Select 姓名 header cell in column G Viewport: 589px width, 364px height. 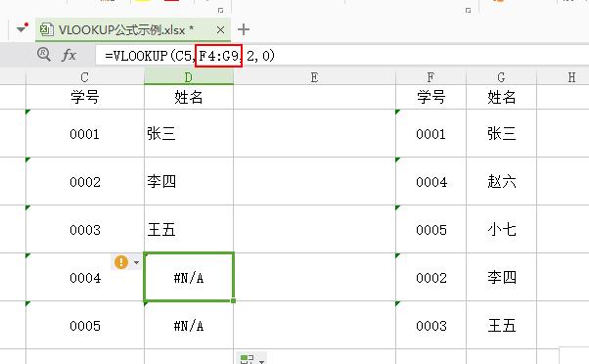pyautogui.click(x=502, y=97)
